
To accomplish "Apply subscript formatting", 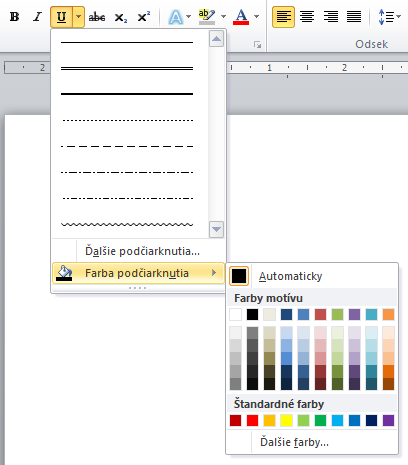I will click(120, 17).
